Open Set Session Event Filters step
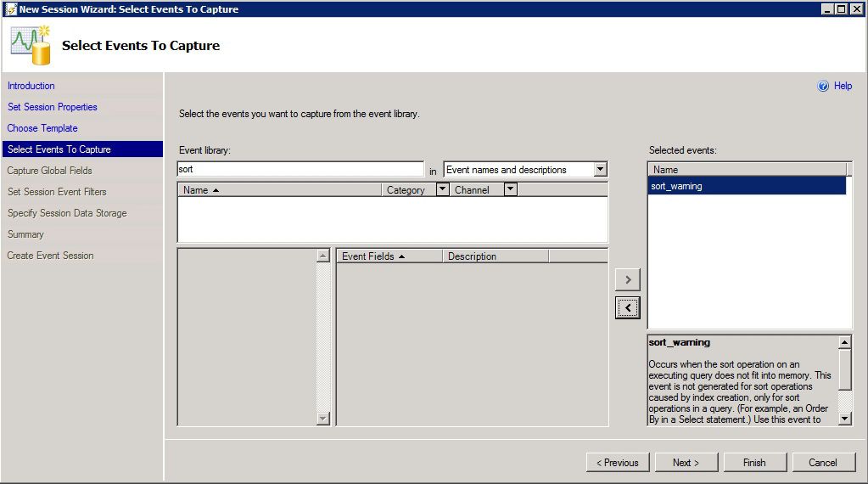868x484 pixels. click(57, 192)
